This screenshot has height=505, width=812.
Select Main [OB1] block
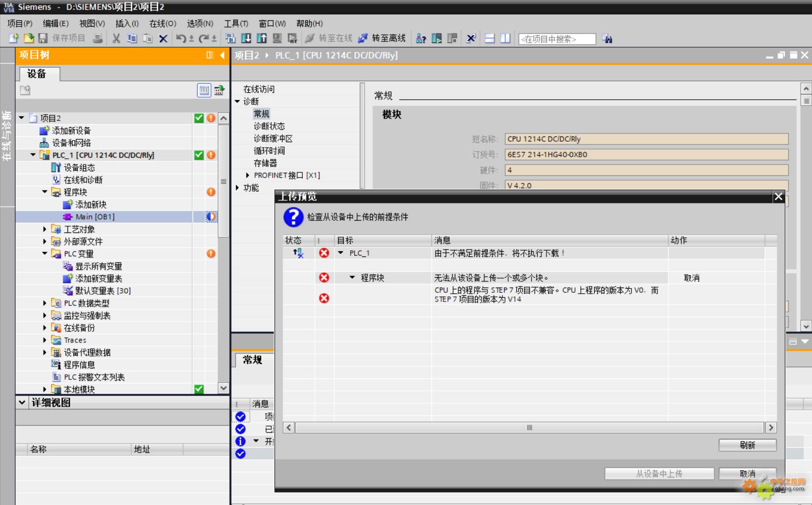95,217
